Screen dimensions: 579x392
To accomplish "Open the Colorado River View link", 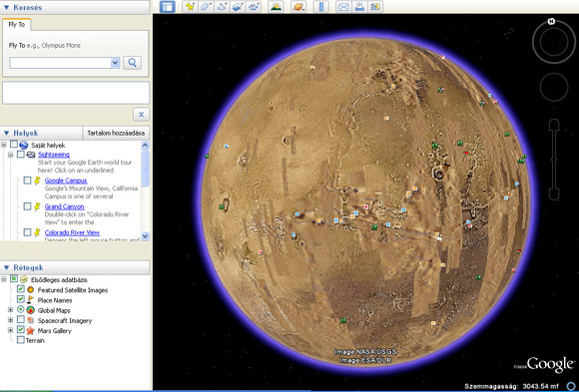I will point(72,232).
